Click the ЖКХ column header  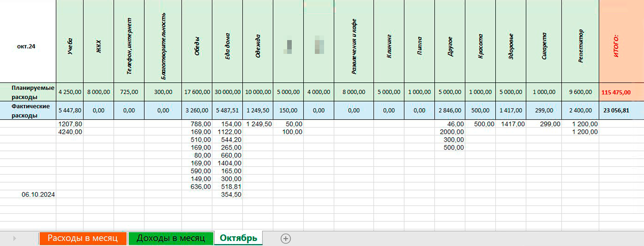coord(98,41)
